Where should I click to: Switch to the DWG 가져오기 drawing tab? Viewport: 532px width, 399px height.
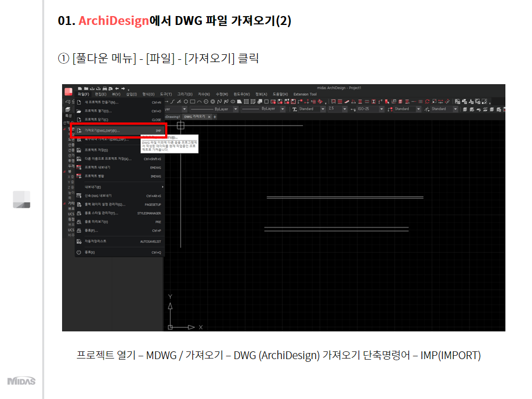click(195, 117)
